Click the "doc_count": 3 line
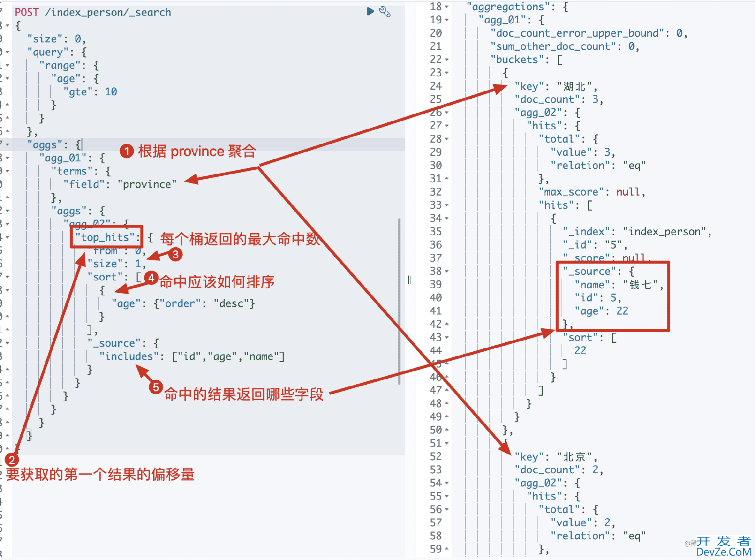 point(559,99)
